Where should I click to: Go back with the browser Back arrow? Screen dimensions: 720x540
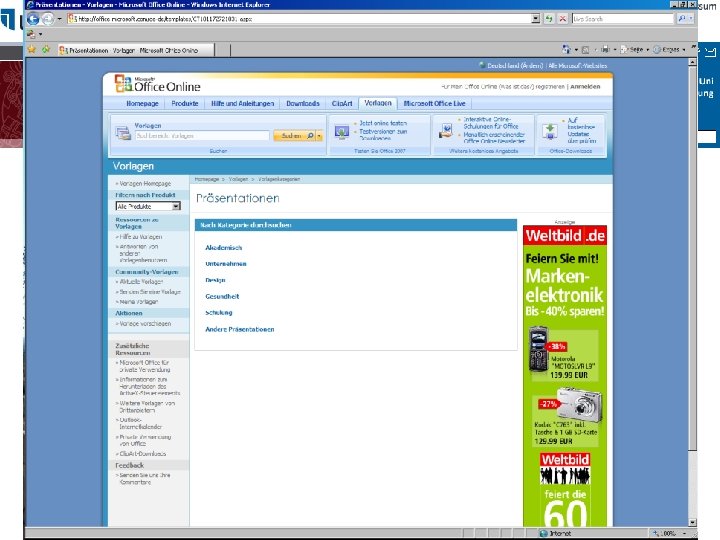click(33, 19)
